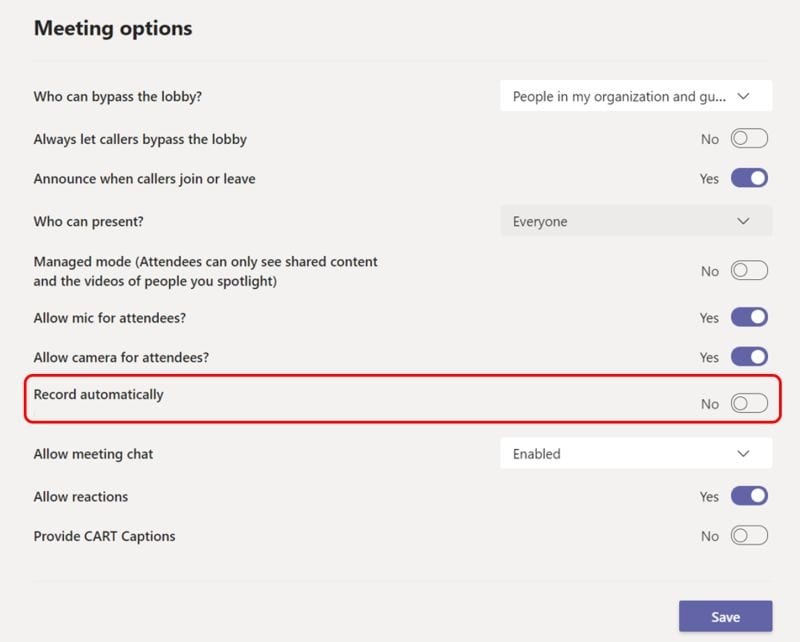This screenshot has height=642, width=800.
Task: Disable mic for attendees
Action: point(748,317)
